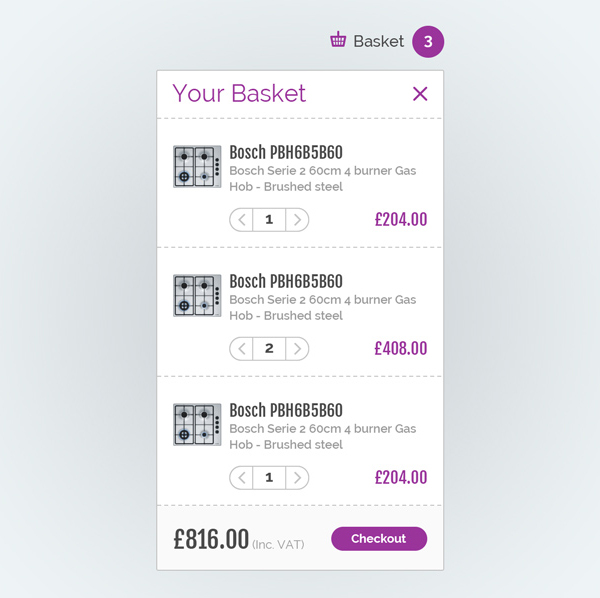
Task: Click the first item's quantity field
Action: coord(269,220)
